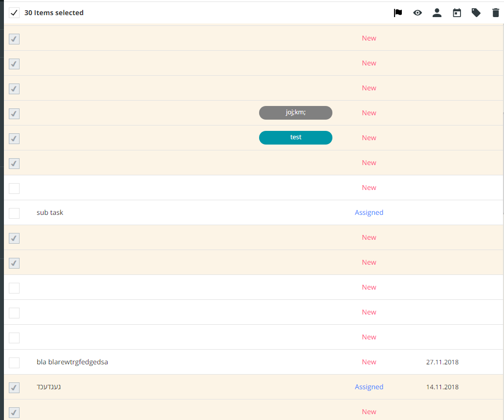Click the flag icon in the header toolbar
504x420 pixels.
[x=398, y=13]
